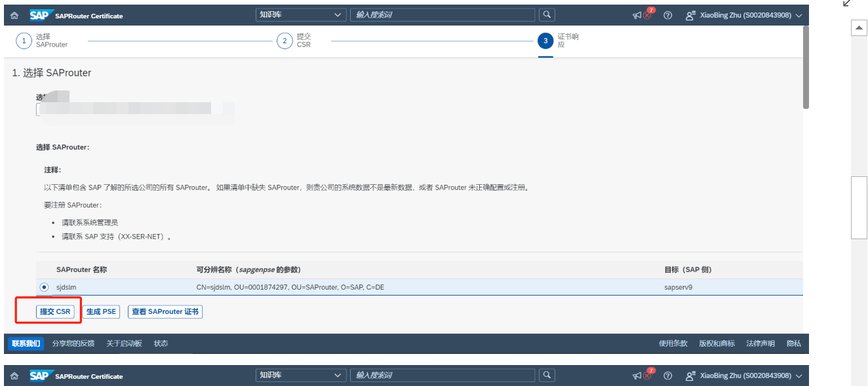868x386 pixels.
Task: Open 查看 SAProuter 证书
Action: tap(165, 311)
